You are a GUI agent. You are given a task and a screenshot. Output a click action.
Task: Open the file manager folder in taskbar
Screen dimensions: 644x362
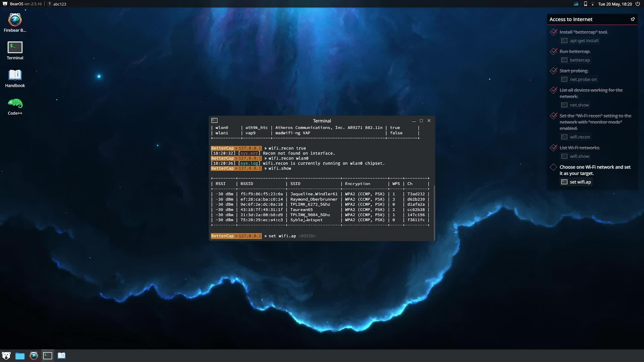point(20,356)
